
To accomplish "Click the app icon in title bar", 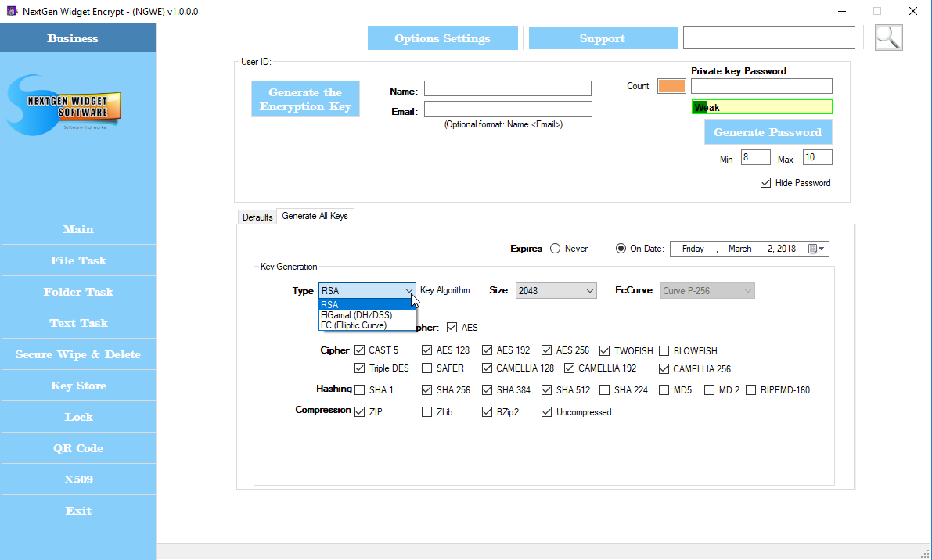I will pyautogui.click(x=12, y=11).
